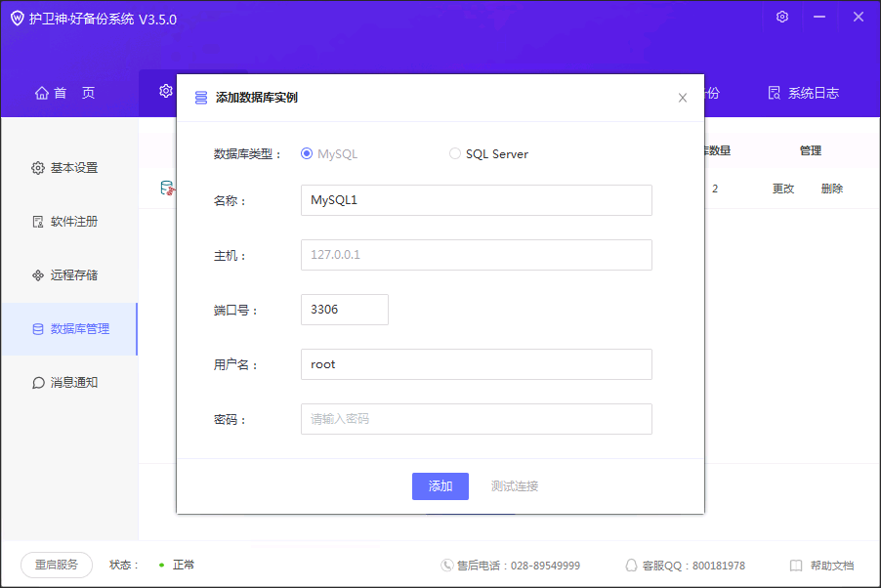The height and width of the screenshot is (588, 881).
Task: Click the 主机 host input field
Action: pos(477,255)
